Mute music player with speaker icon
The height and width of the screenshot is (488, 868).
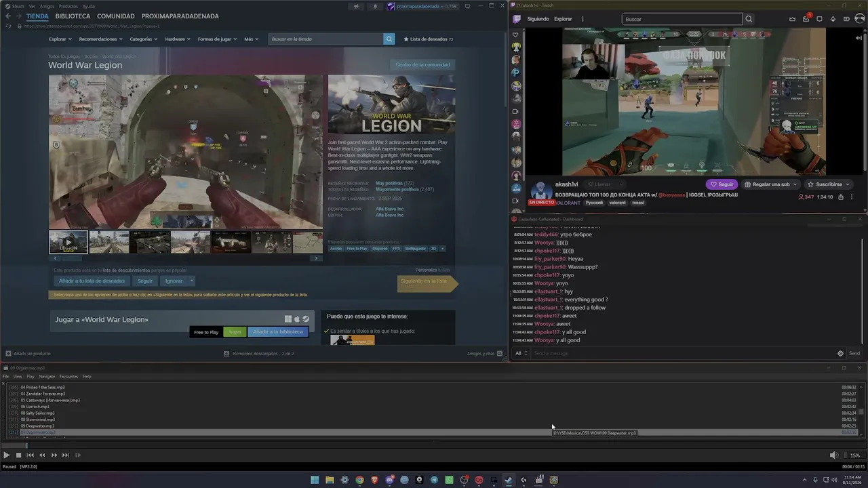tap(833, 455)
